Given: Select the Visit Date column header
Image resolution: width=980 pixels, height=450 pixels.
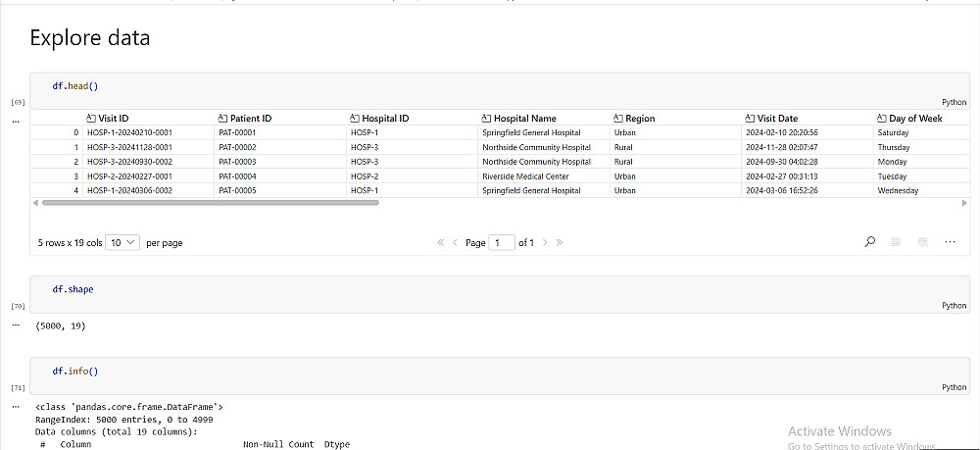Looking at the screenshot, I should (777, 119).
